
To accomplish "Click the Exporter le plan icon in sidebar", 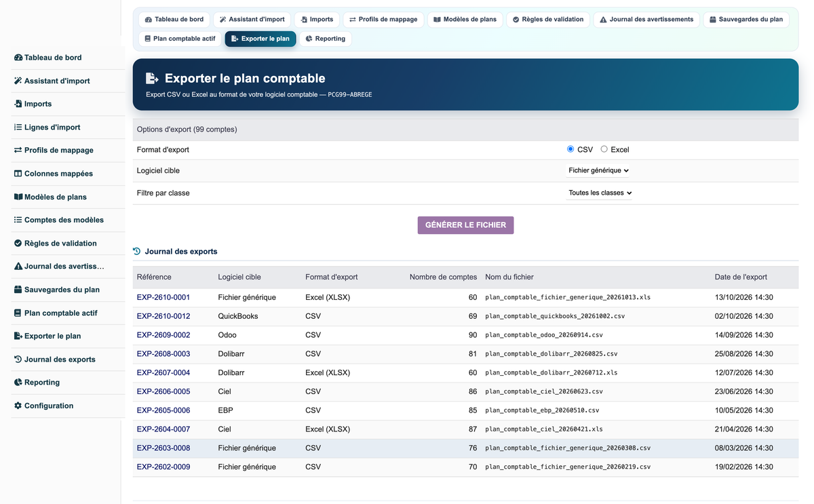I will (x=18, y=336).
